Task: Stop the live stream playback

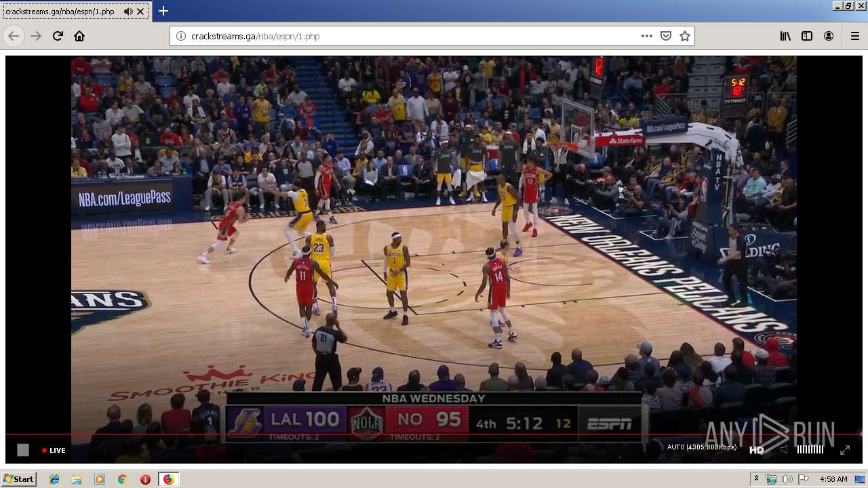Action: click(23, 450)
